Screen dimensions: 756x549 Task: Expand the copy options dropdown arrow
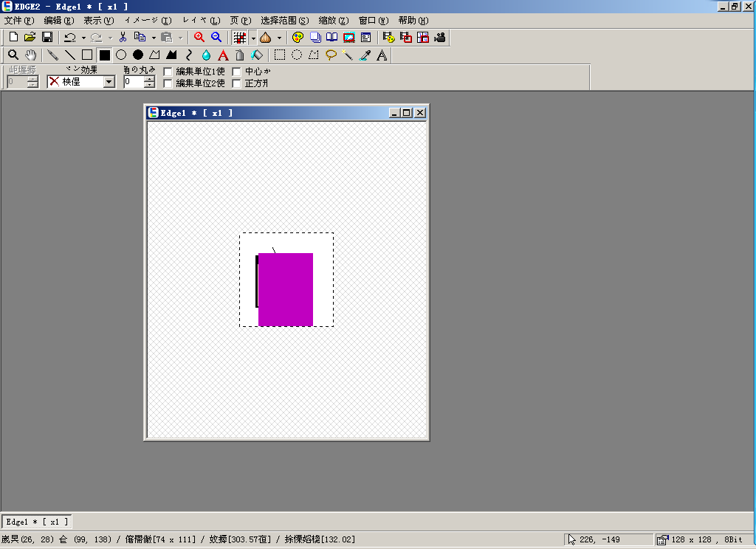(x=154, y=38)
